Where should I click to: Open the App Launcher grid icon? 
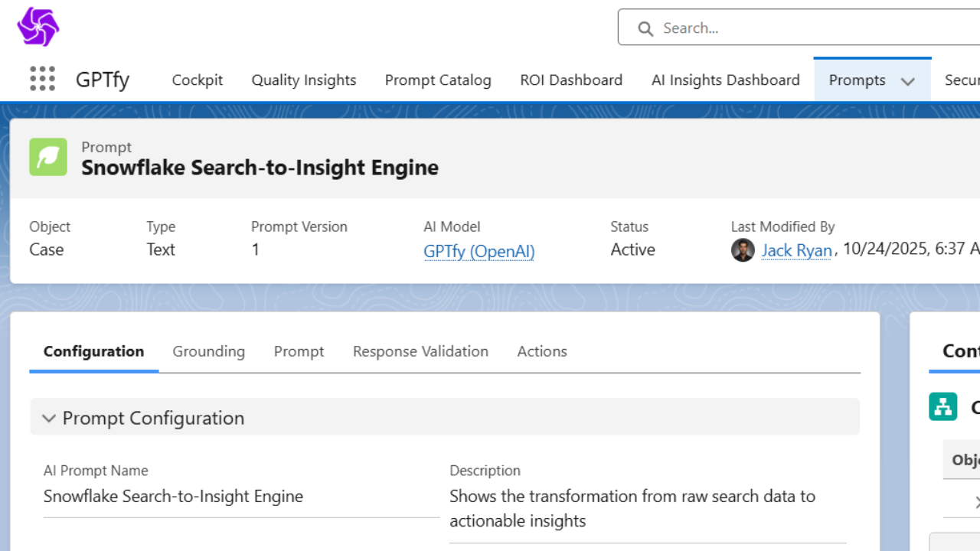click(x=42, y=79)
